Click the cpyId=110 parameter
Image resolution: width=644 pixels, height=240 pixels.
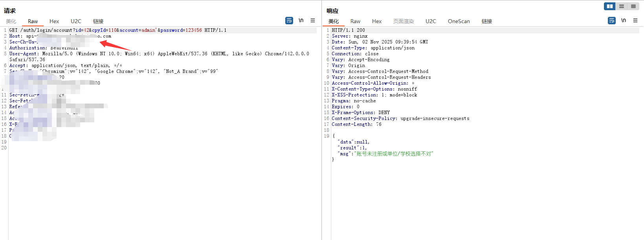click(x=104, y=30)
